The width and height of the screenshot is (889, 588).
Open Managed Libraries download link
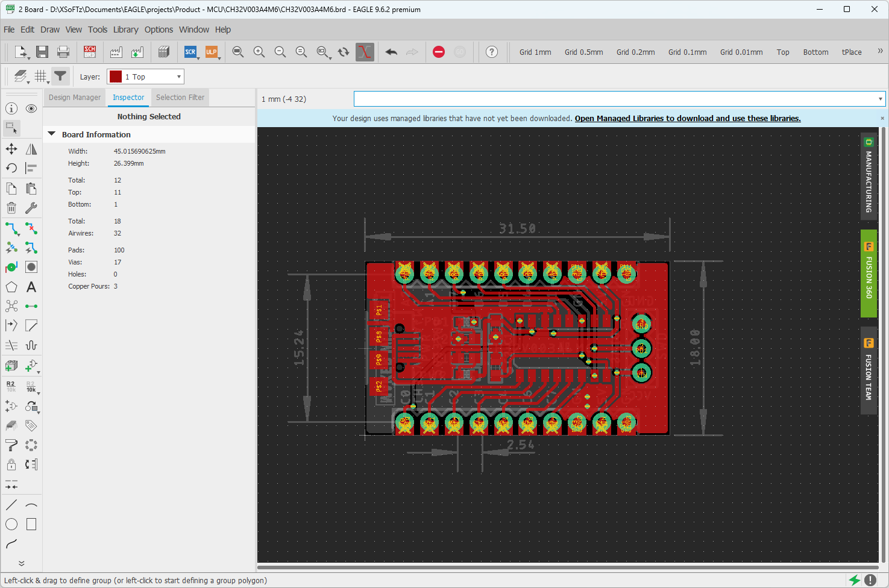687,118
